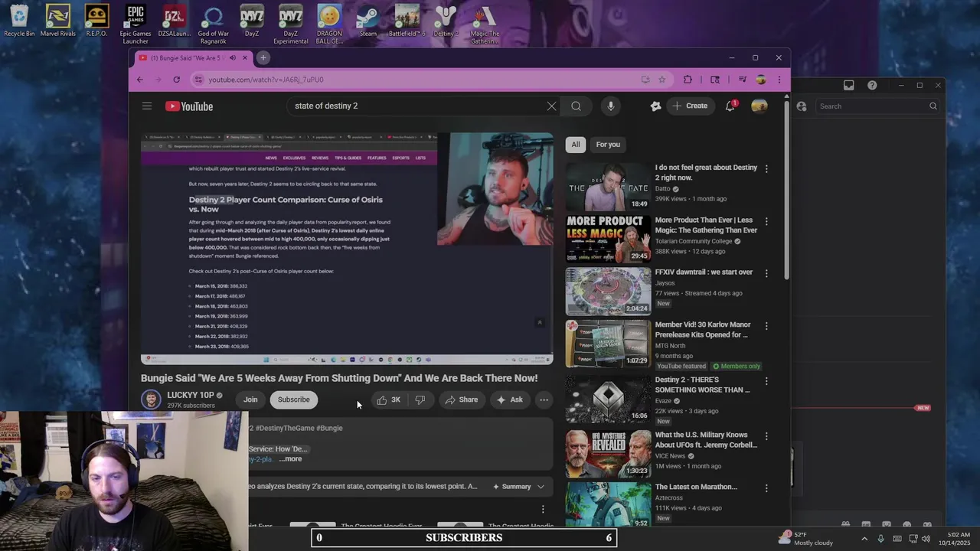Image resolution: width=980 pixels, height=551 pixels.
Task: Open the YouTube guide hamburger menu
Action: [147, 106]
